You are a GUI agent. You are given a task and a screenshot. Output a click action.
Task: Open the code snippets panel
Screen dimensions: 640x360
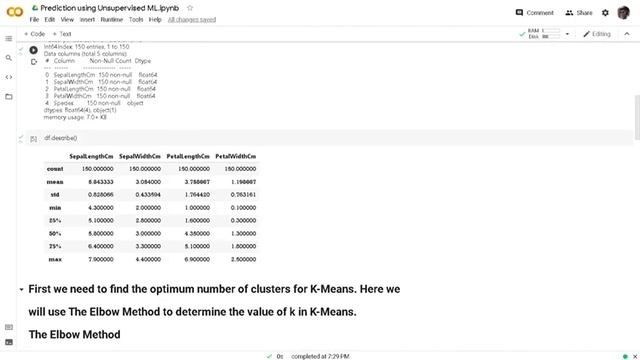[x=9, y=77]
